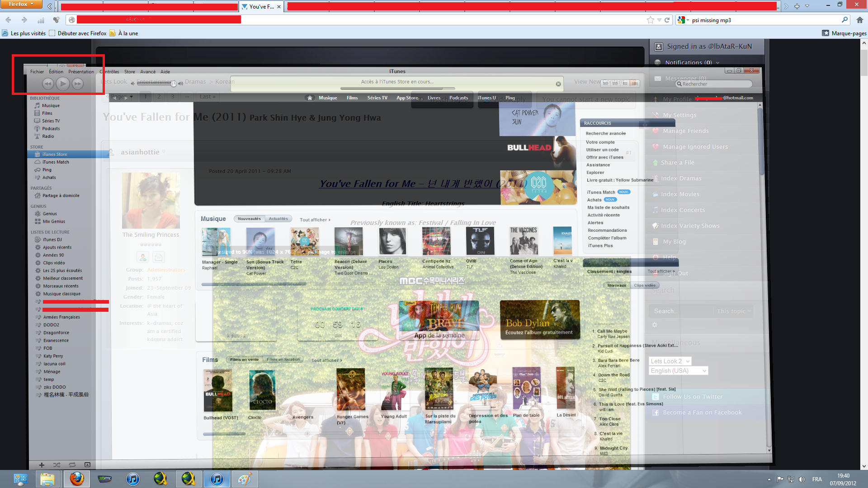Open the English (USA) language dropdown
Viewport: 868px width, 488px height.
tap(678, 371)
